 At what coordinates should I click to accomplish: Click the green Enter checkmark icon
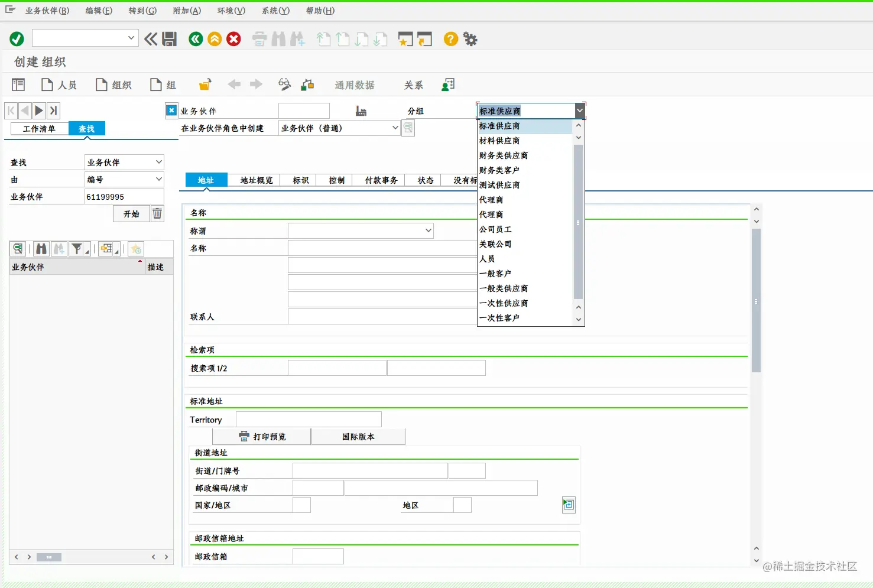(17, 39)
